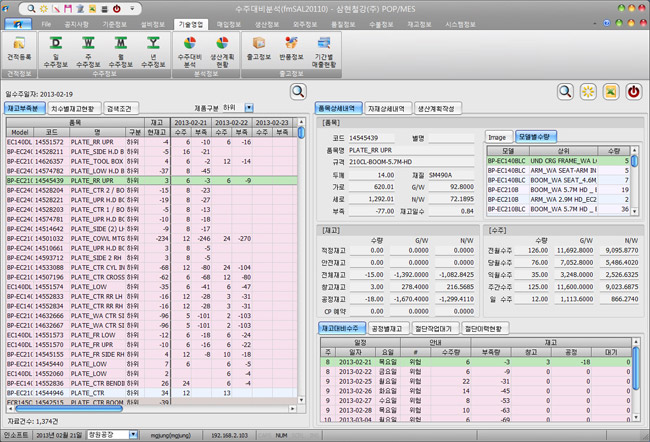Select row 14551572 PLATE_RR UPR
Viewport: 650px width, 442px height.
coord(152,142)
